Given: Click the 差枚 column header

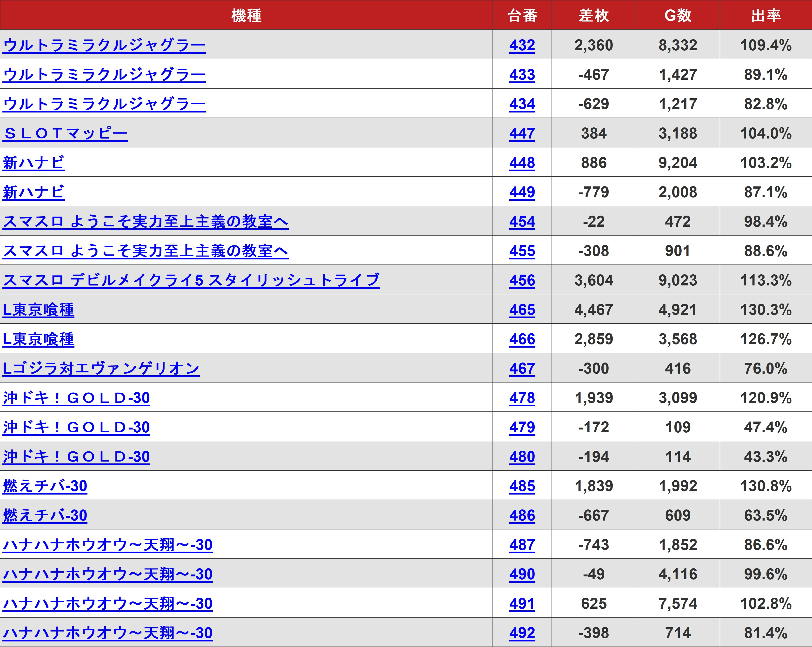Looking at the screenshot, I should point(593,15).
